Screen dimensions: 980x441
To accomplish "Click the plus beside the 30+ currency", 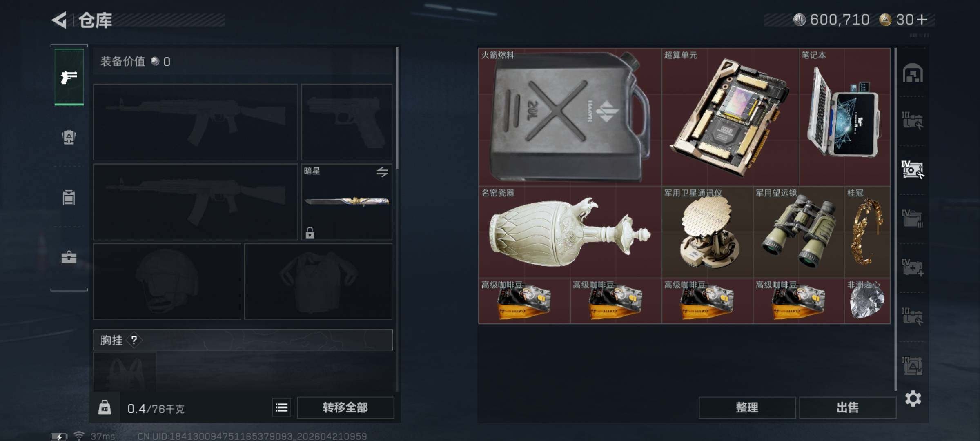I will click(x=922, y=20).
